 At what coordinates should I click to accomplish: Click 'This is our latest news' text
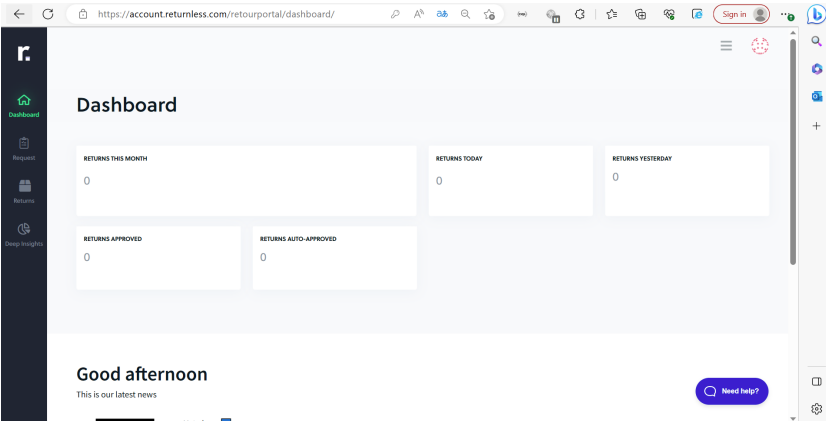click(x=116, y=394)
